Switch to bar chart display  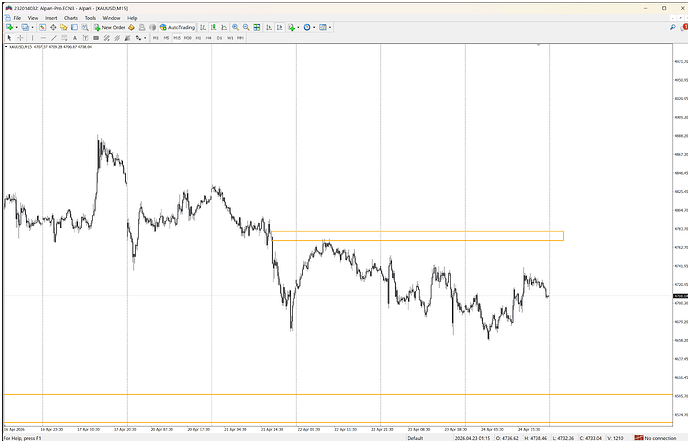(203, 27)
